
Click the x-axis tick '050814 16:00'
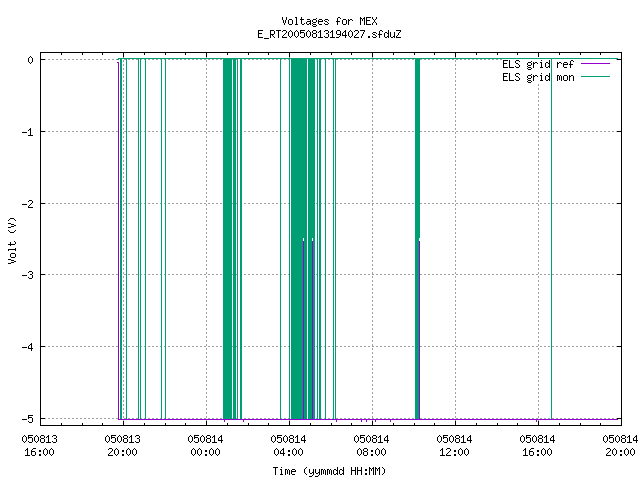(x=537, y=446)
